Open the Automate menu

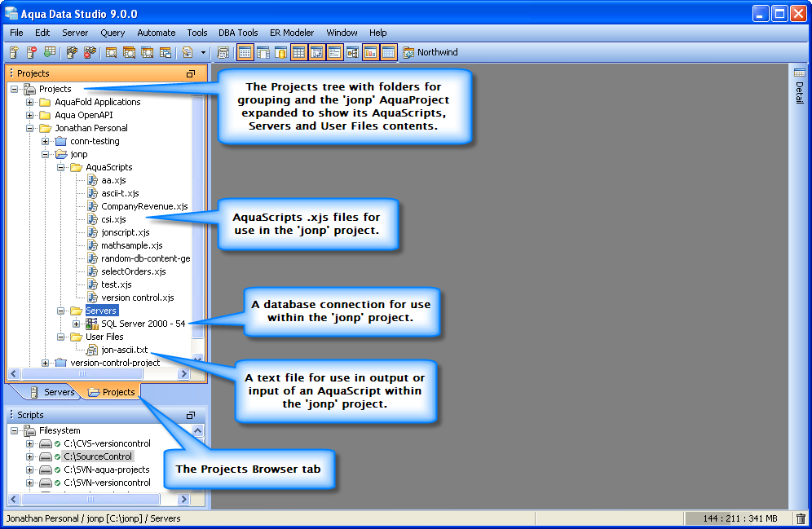(x=157, y=33)
